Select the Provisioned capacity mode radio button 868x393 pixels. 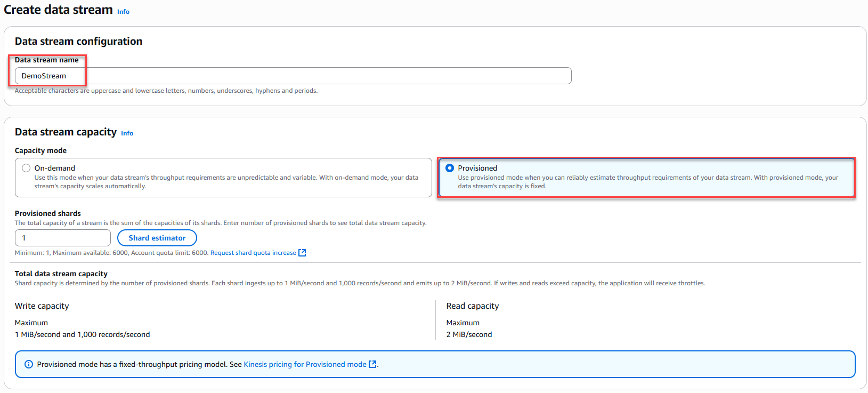click(x=450, y=168)
